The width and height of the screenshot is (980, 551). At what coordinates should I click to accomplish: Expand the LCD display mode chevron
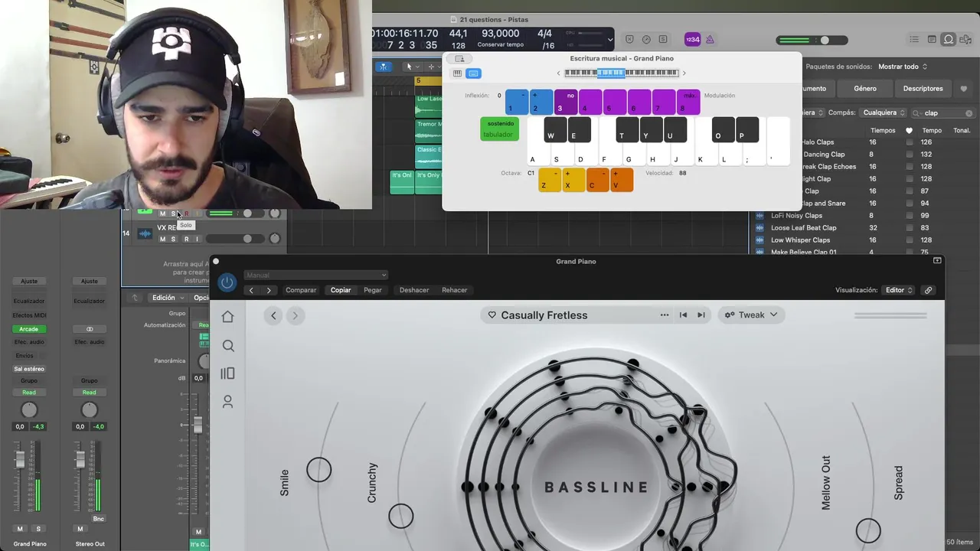(x=610, y=39)
